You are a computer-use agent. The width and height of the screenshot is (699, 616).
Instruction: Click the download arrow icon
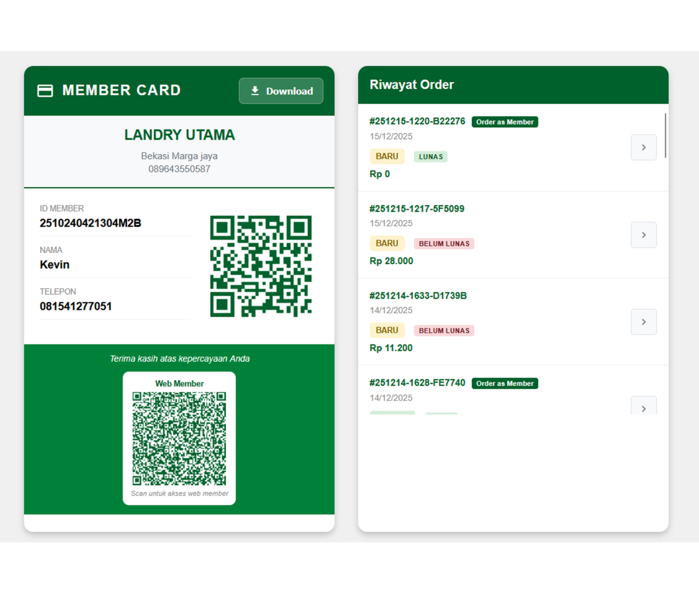(255, 91)
